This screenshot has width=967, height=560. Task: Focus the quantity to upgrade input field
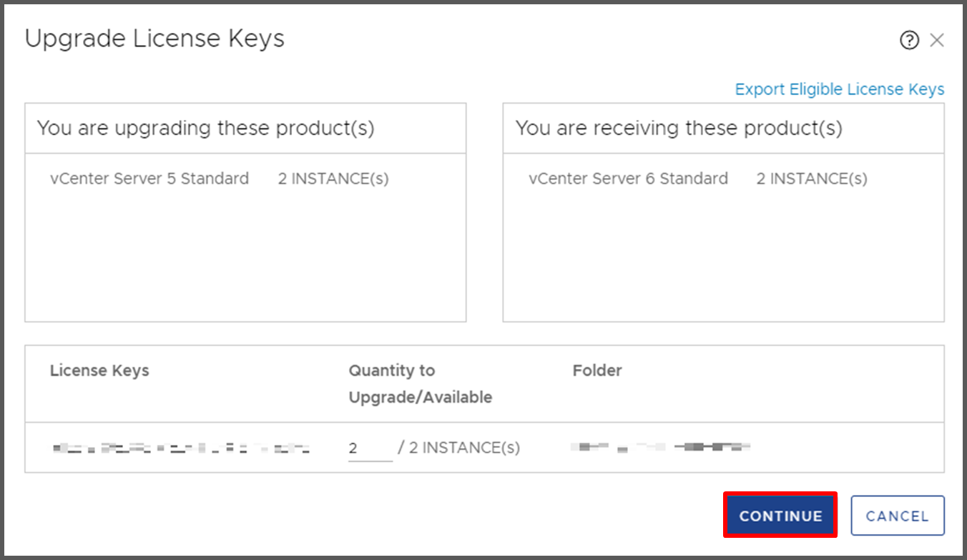tap(370, 448)
